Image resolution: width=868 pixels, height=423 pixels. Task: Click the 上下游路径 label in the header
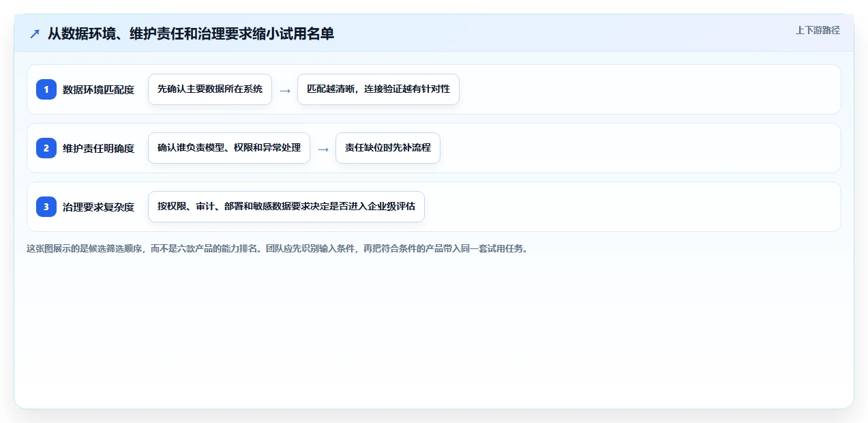[x=818, y=30]
